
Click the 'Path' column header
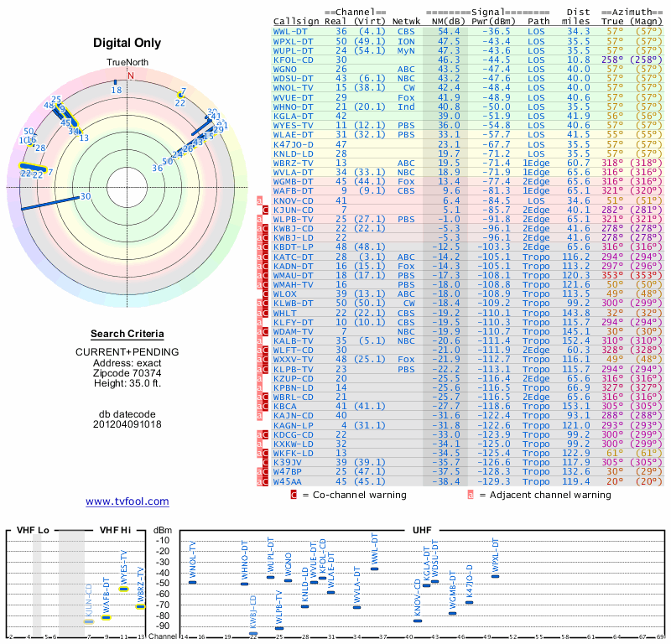coord(538,22)
